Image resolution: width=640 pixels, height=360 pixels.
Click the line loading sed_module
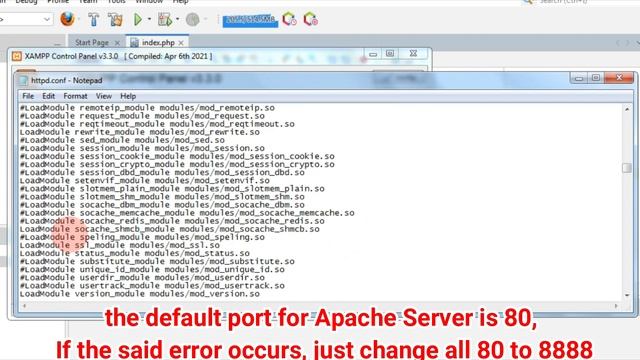pos(122,140)
